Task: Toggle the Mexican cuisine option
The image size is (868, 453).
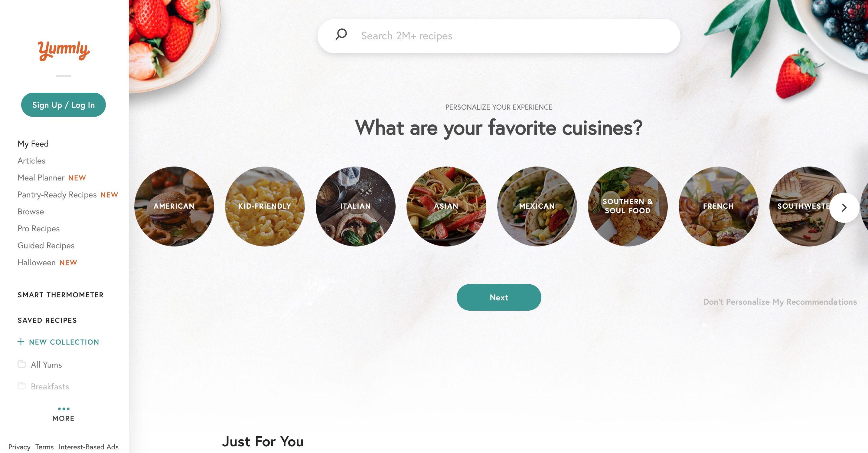Action: click(537, 207)
